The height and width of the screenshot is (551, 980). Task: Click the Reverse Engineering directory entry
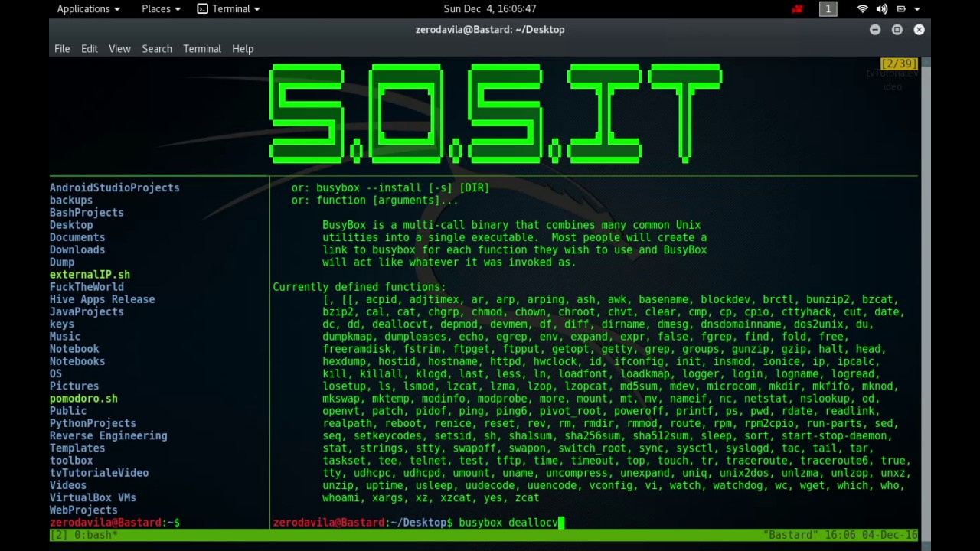[109, 435]
